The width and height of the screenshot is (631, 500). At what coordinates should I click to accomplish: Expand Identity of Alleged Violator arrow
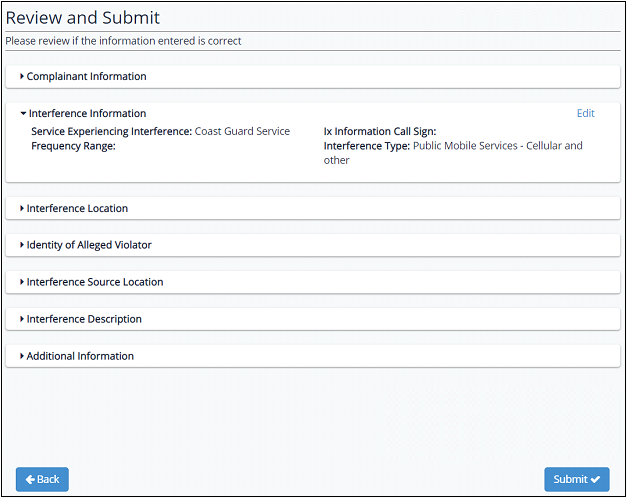22,245
